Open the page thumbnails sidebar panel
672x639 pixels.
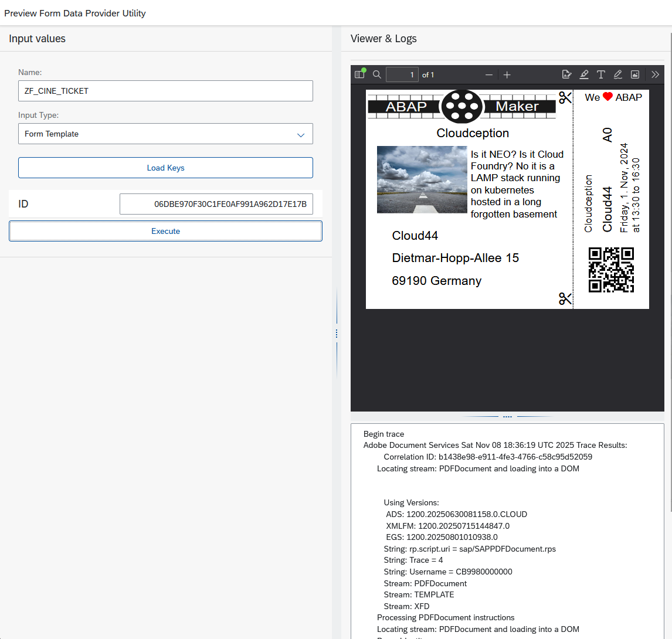coord(359,74)
